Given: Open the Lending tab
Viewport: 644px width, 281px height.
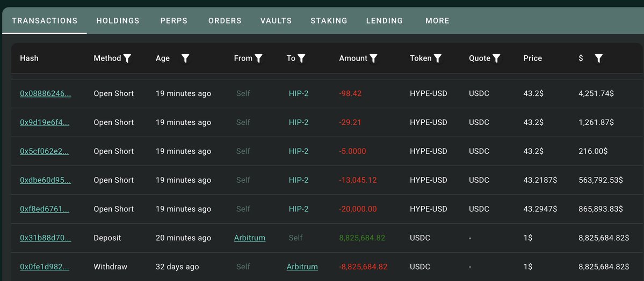Looking at the screenshot, I should [x=385, y=20].
